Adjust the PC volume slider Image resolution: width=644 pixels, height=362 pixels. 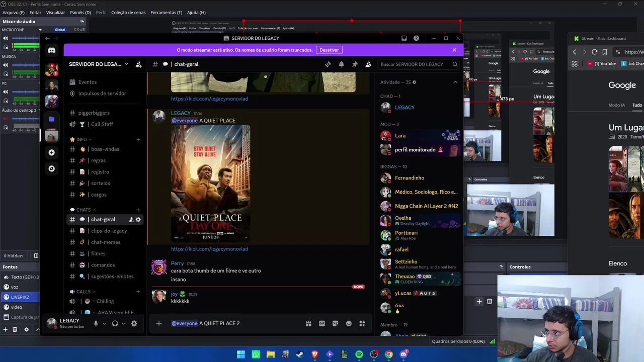pos(25,92)
